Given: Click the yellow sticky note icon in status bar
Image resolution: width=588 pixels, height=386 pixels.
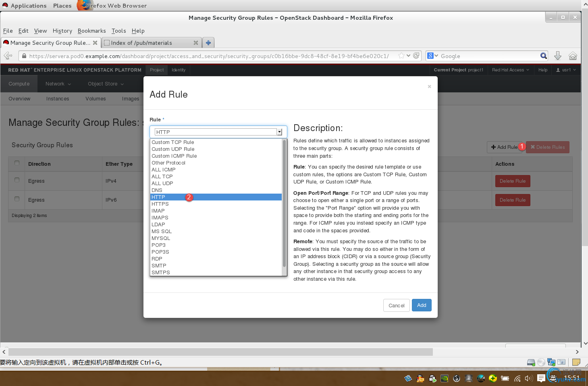Looking at the screenshot, I should pos(576,362).
